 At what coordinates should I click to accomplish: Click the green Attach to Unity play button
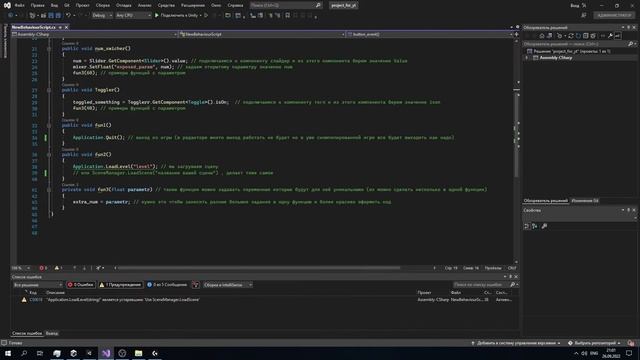click(157, 15)
